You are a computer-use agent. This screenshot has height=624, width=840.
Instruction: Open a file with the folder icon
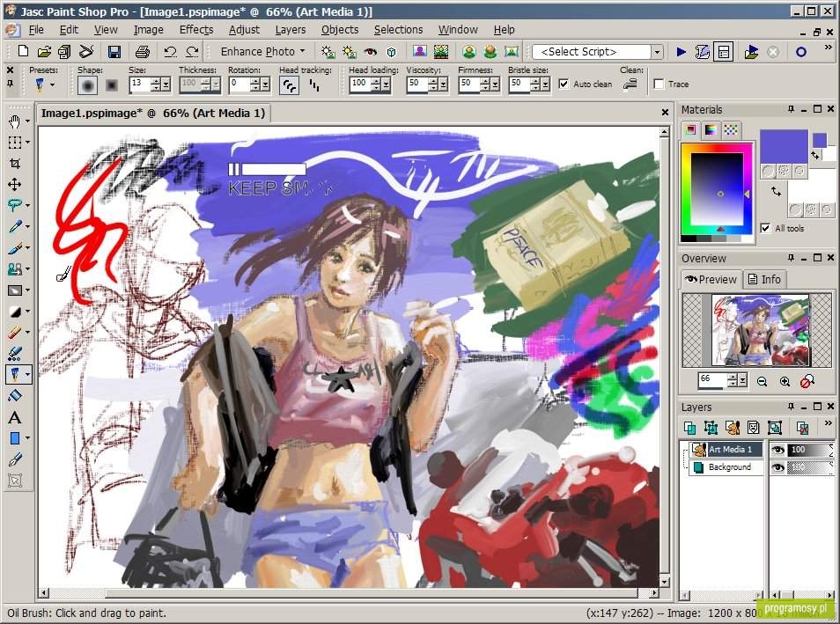point(44,51)
